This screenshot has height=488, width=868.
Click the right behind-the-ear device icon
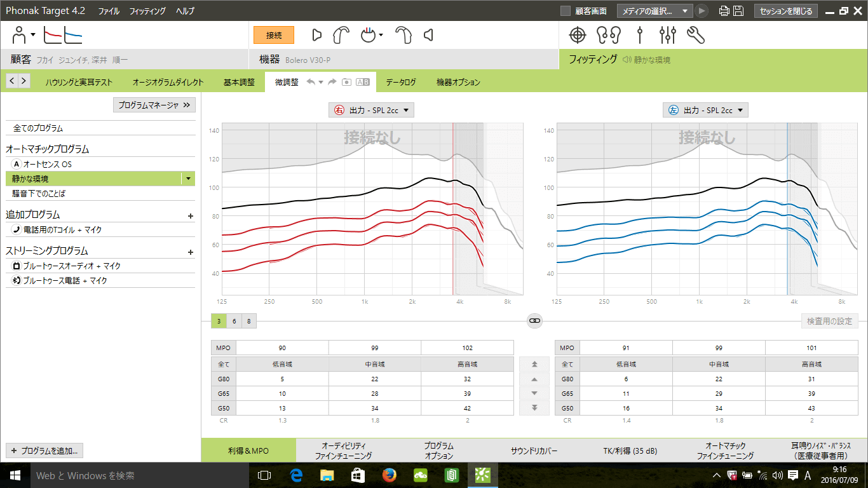(x=341, y=35)
